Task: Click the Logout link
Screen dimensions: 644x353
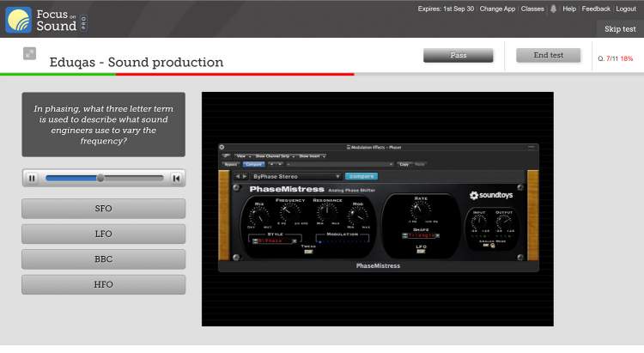Action: tap(626, 9)
